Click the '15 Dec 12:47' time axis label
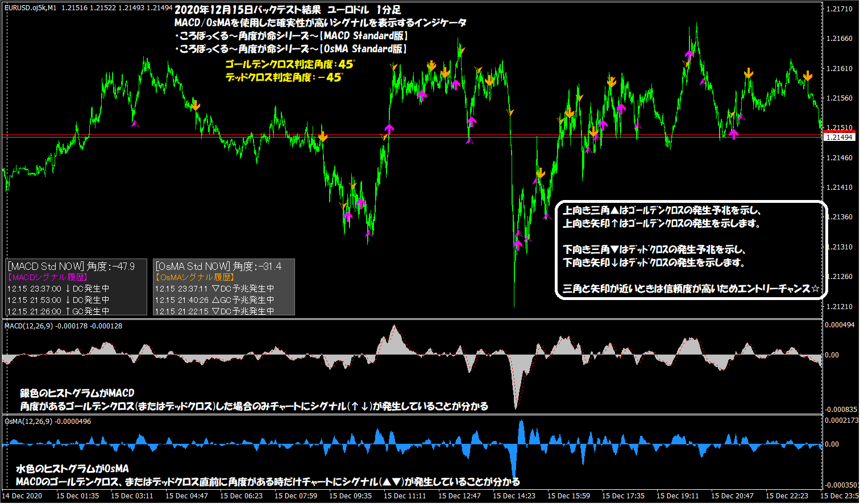This screenshot has width=860, height=504. tap(459, 496)
